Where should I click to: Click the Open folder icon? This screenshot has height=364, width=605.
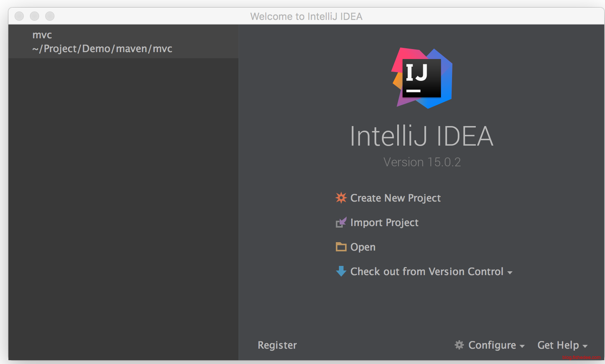[x=341, y=247]
